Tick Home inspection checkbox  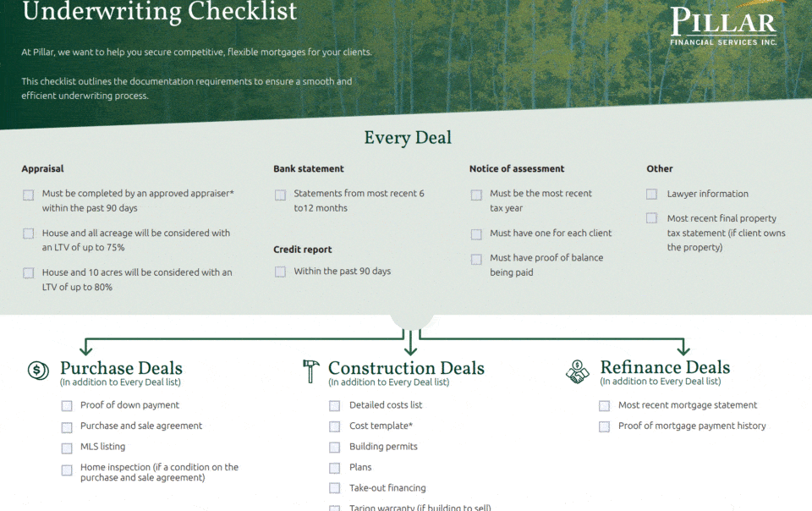point(67,470)
